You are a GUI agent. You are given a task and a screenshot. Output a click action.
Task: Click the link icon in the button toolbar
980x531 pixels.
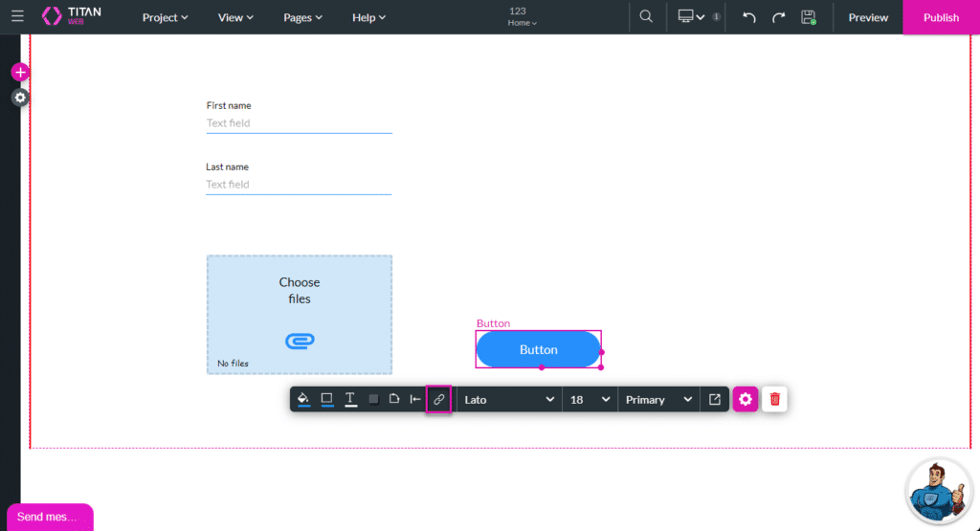pos(438,399)
